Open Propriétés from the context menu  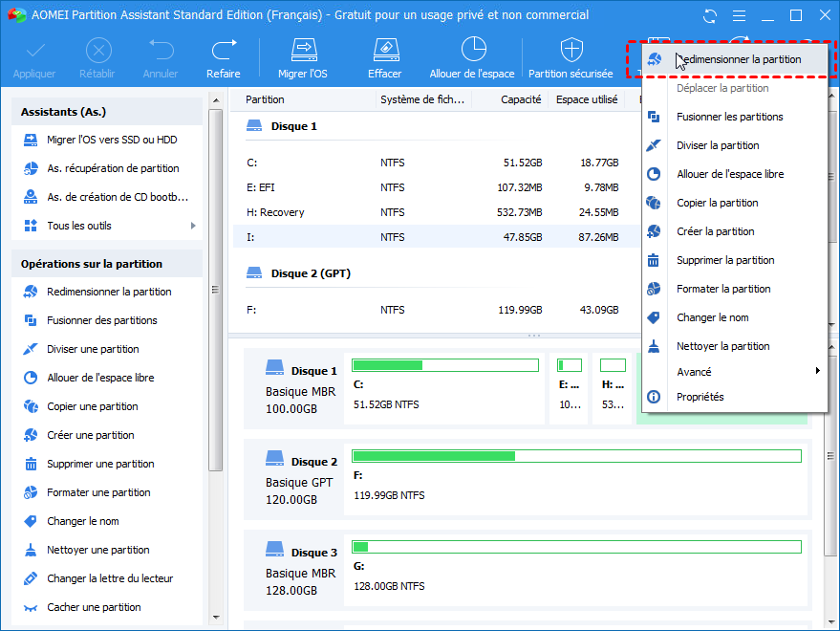point(700,397)
